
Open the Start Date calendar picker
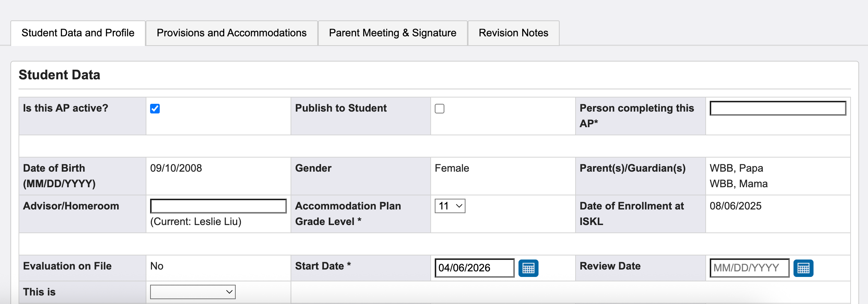pos(528,268)
